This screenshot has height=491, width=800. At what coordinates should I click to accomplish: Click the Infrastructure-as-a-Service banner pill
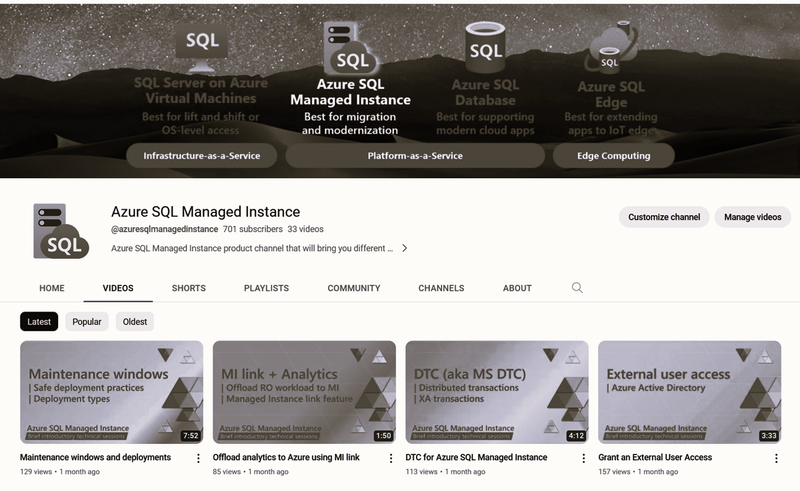pos(202,156)
